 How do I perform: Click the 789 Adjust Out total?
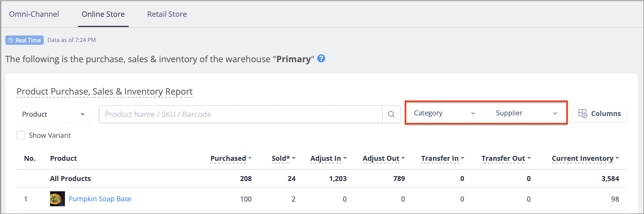(399, 179)
